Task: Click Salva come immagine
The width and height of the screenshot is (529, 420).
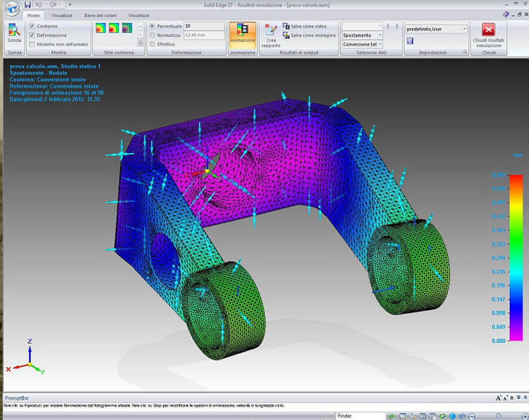Action: (x=310, y=35)
